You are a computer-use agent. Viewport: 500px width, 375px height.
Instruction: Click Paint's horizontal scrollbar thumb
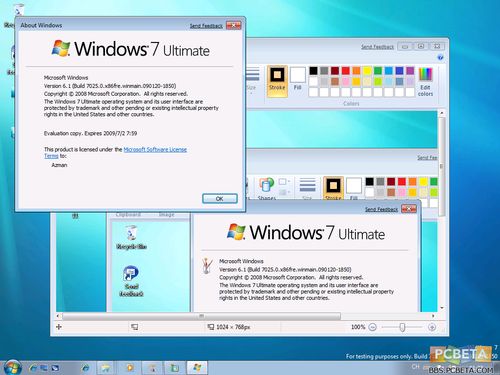(201, 316)
